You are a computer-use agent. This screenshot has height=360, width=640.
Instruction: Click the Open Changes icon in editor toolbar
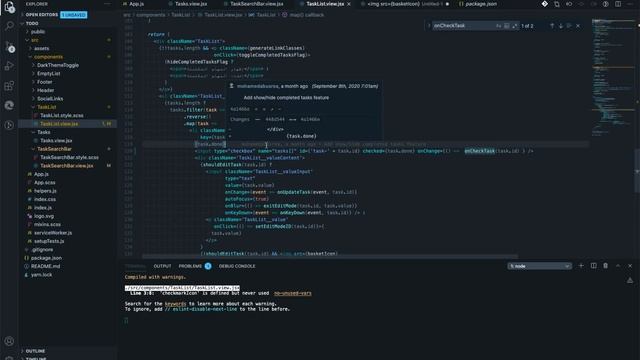coord(557,4)
